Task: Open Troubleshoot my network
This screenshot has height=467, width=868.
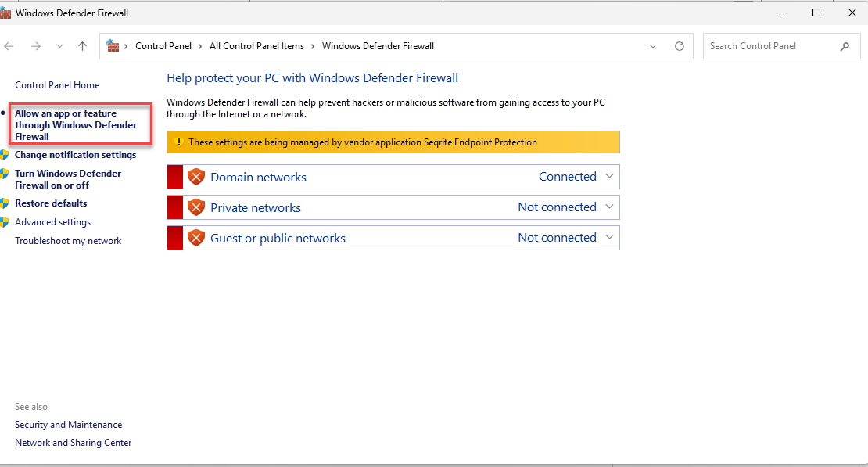Action: point(68,240)
